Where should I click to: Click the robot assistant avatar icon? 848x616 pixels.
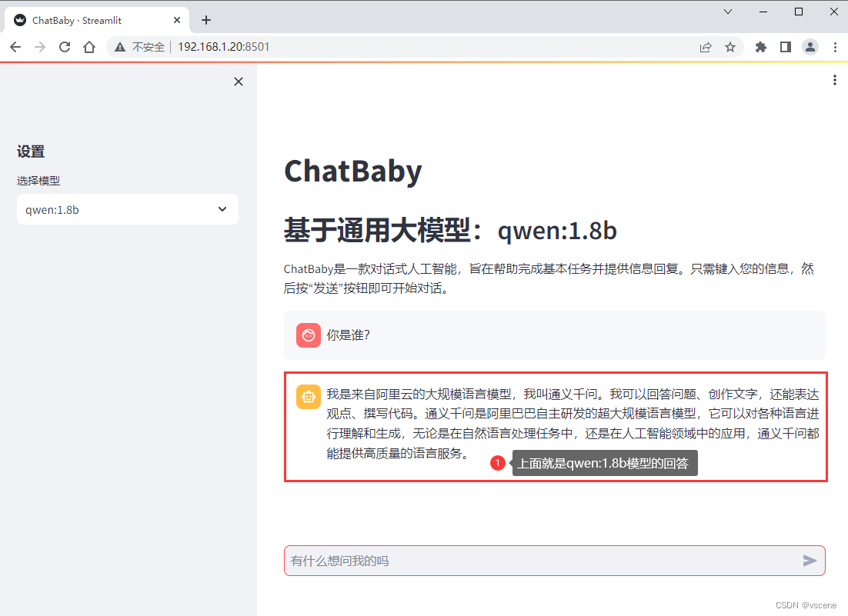click(309, 397)
